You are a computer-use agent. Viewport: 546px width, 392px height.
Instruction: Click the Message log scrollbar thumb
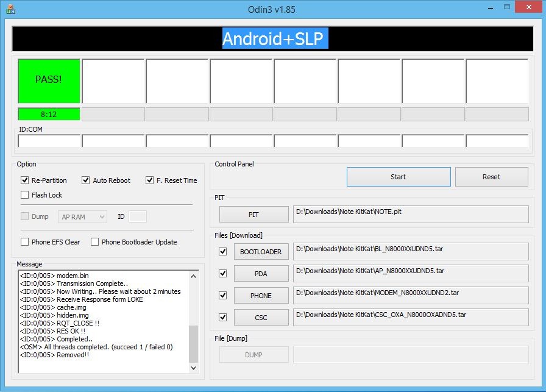click(194, 344)
